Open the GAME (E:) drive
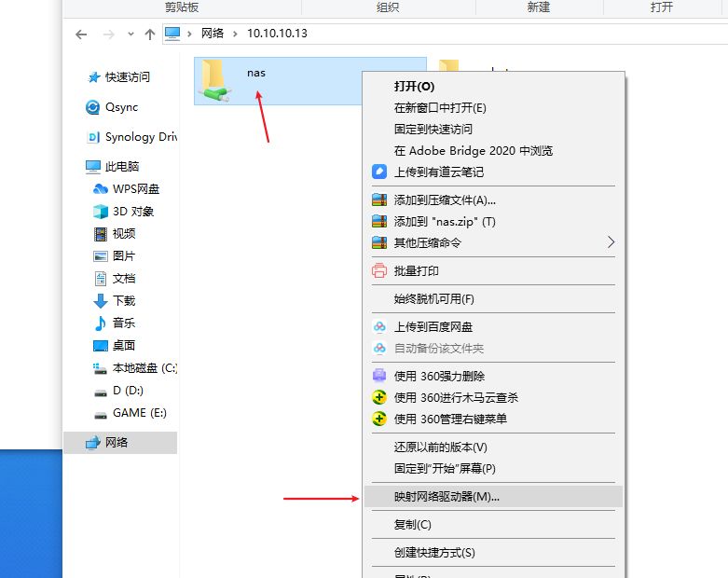Image resolution: width=728 pixels, height=578 pixels. (140, 413)
